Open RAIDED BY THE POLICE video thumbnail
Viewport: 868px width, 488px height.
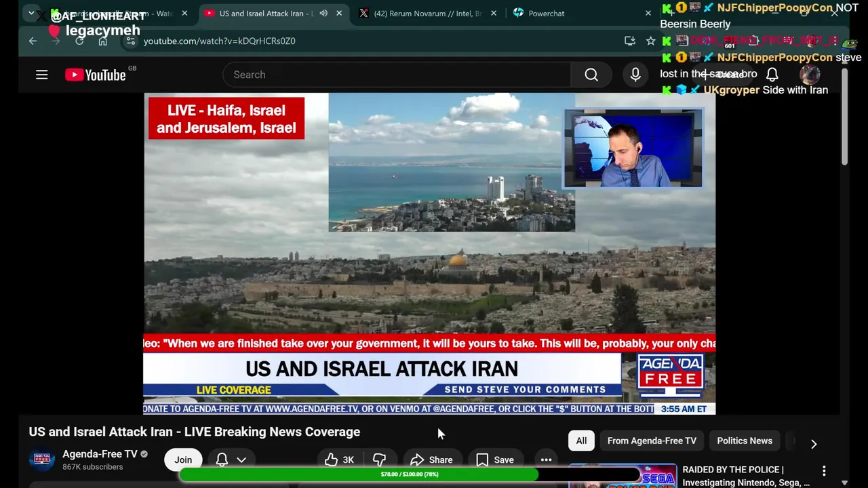tap(623, 476)
